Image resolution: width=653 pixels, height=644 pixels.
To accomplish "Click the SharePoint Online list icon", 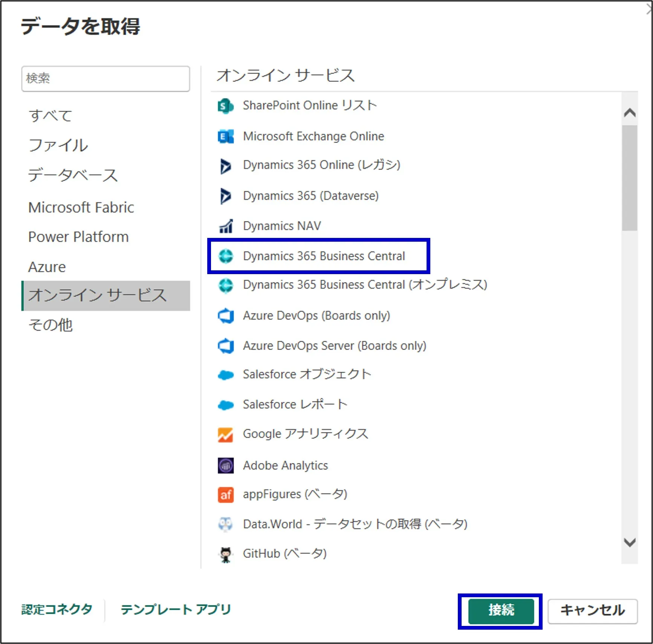I will pos(225,106).
